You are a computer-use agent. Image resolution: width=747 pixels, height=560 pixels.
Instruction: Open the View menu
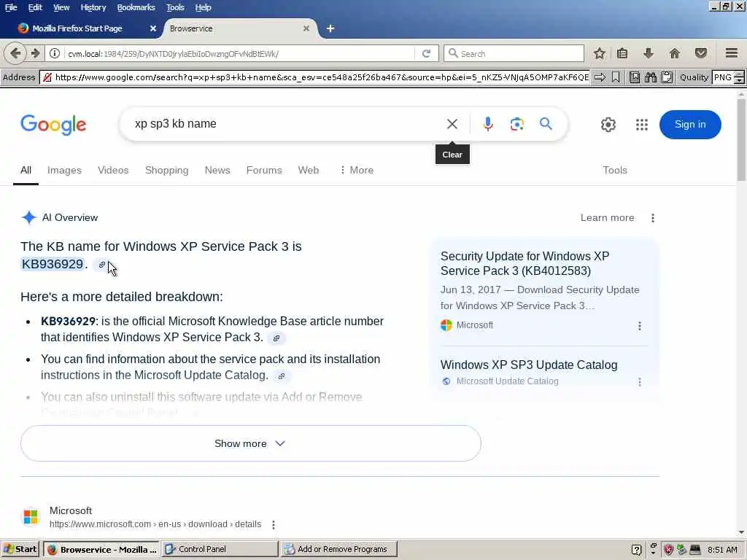tap(61, 7)
